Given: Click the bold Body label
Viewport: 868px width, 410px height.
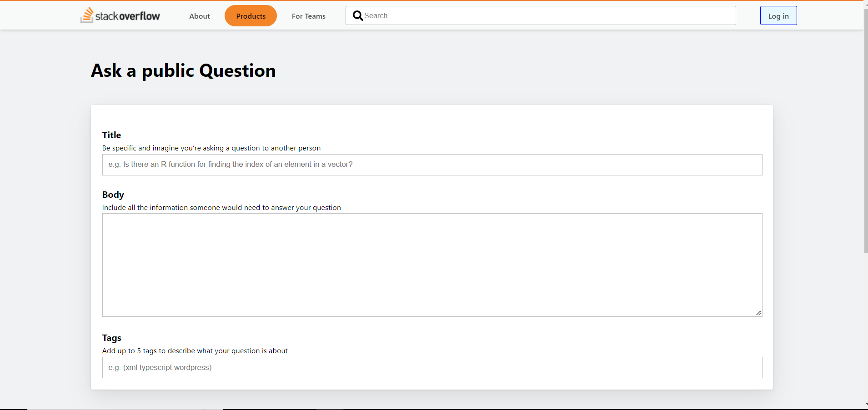Looking at the screenshot, I should (113, 195).
